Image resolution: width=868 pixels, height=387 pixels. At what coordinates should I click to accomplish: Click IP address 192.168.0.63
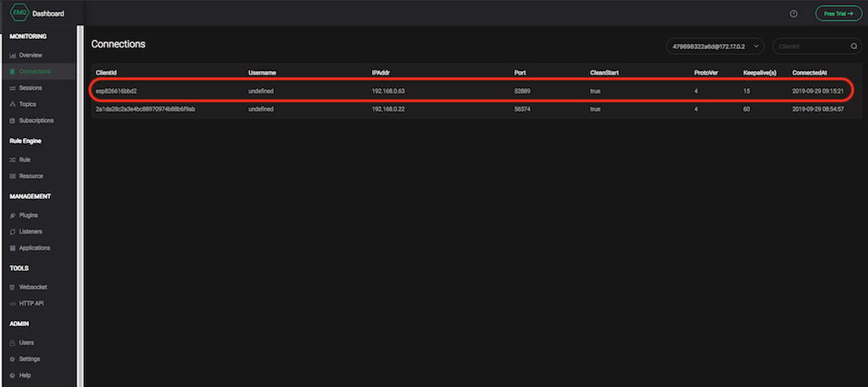tap(388, 91)
